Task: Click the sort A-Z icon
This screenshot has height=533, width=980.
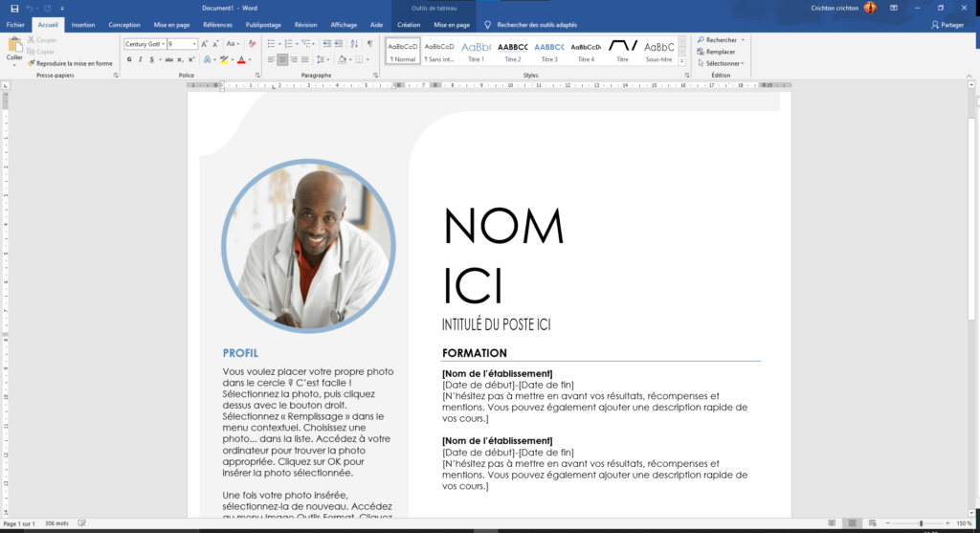Action: (x=355, y=44)
